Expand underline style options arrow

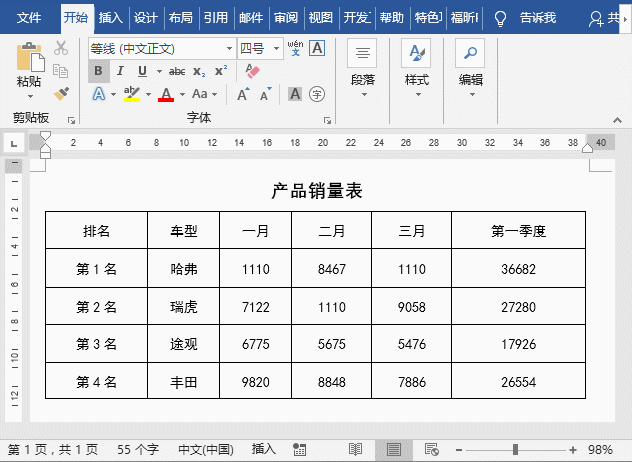[x=159, y=72]
